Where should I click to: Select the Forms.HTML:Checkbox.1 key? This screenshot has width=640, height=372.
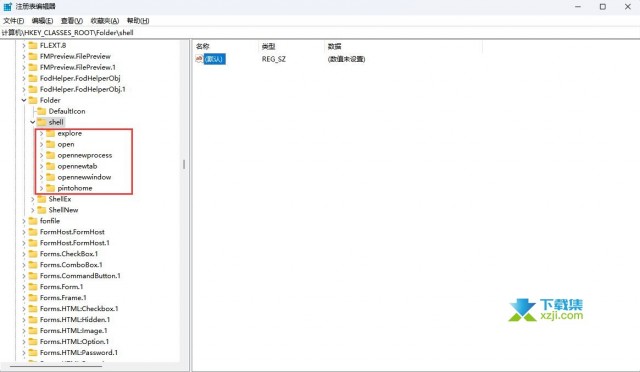[79, 309]
